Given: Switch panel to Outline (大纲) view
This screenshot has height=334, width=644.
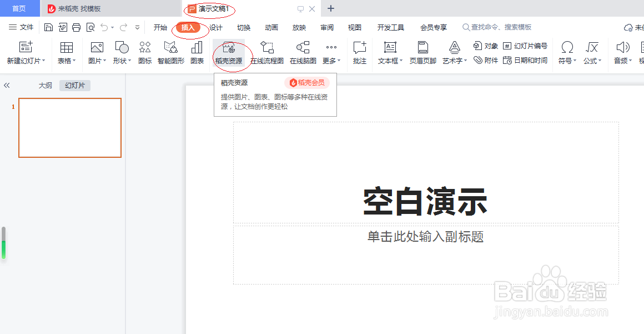Looking at the screenshot, I should (45, 86).
